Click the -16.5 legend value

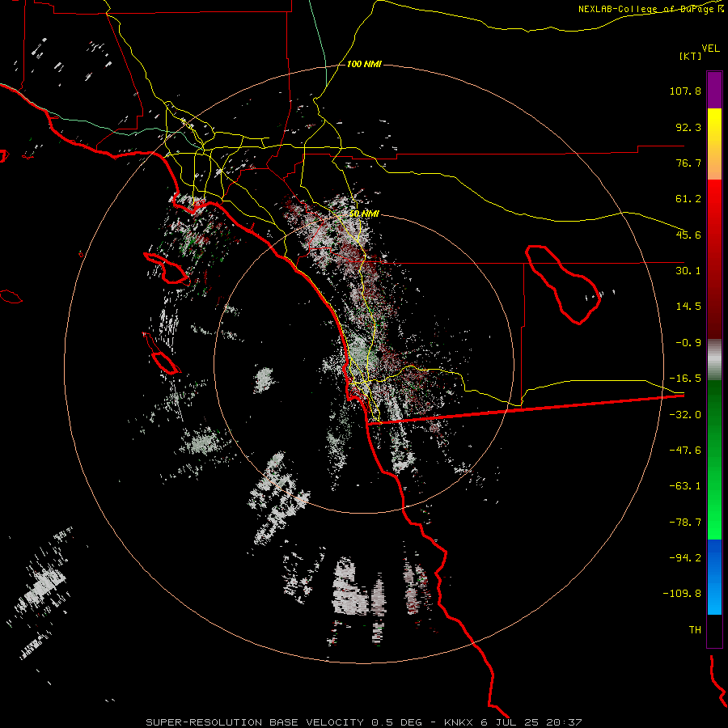tap(685, 379)
